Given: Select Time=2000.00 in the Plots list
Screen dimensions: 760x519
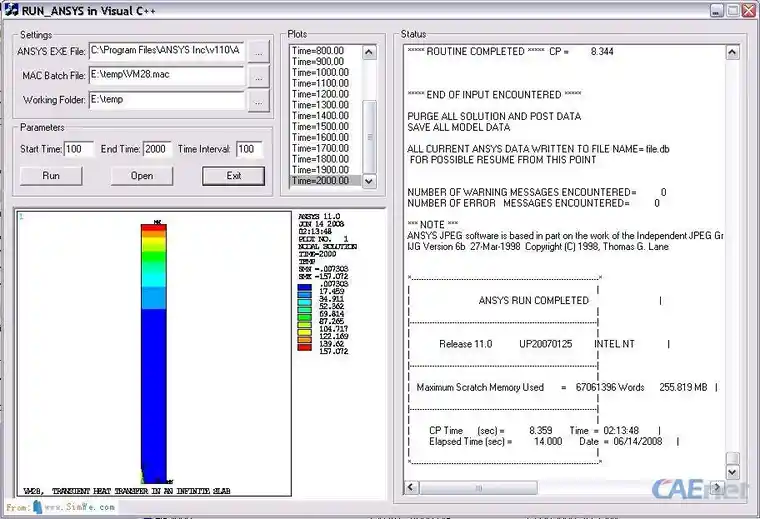Looking at the screenshot, I should click(325, 181).
